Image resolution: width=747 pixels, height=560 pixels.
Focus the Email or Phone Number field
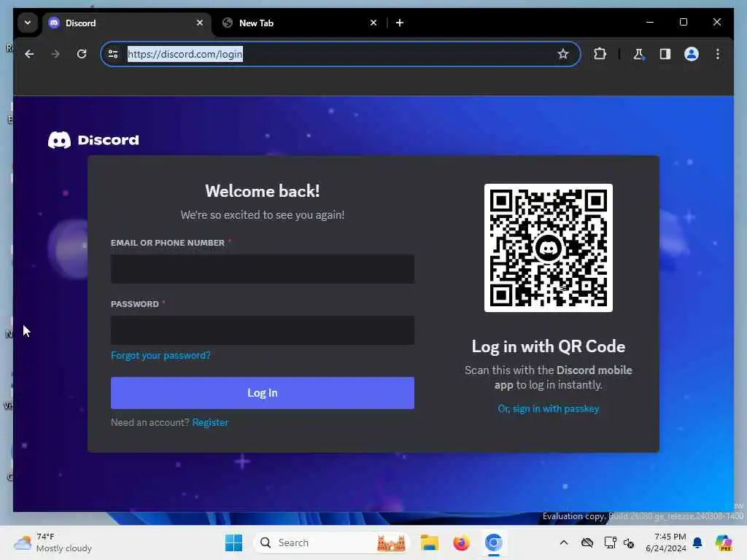(263, 269)
